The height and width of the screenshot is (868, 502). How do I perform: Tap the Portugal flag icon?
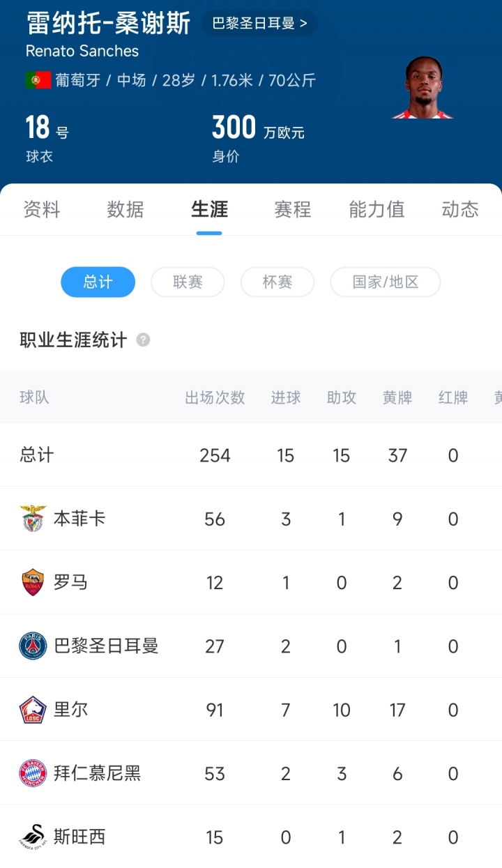pyautogui.click(x=38, y=80)
